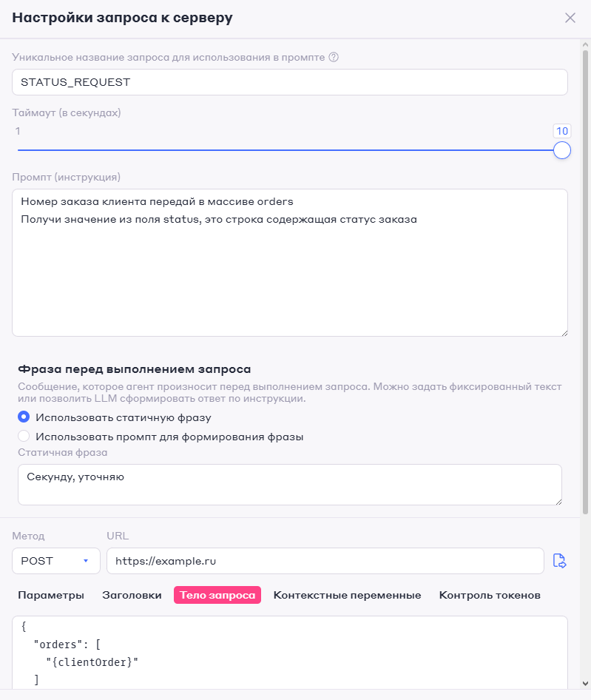591x700 pixels.
Task: Open the Контекстные переменные tab
Action: (x=347, y=594)
